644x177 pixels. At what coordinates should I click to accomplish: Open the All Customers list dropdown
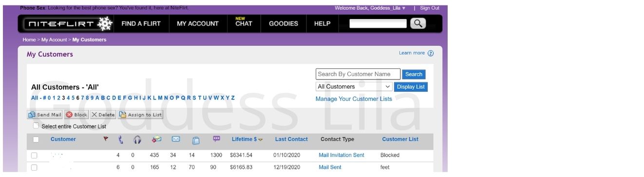[x=354, y=87]
